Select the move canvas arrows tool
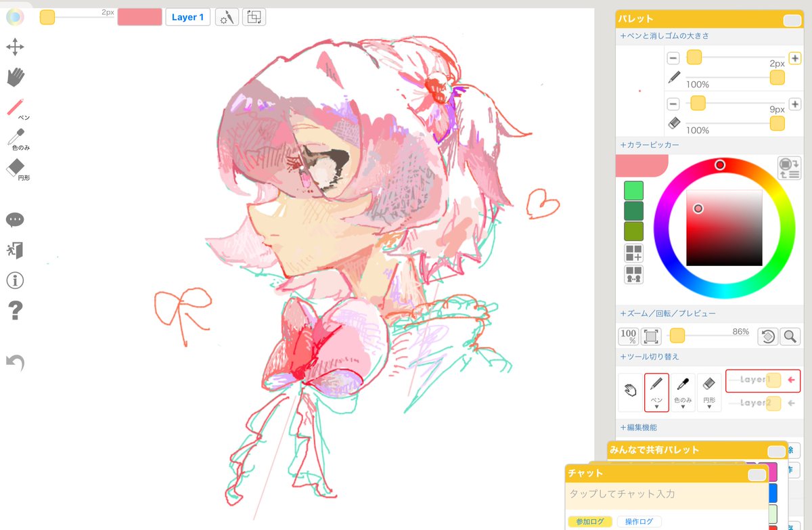Screen dimensions: 812x530 (15, 47)
